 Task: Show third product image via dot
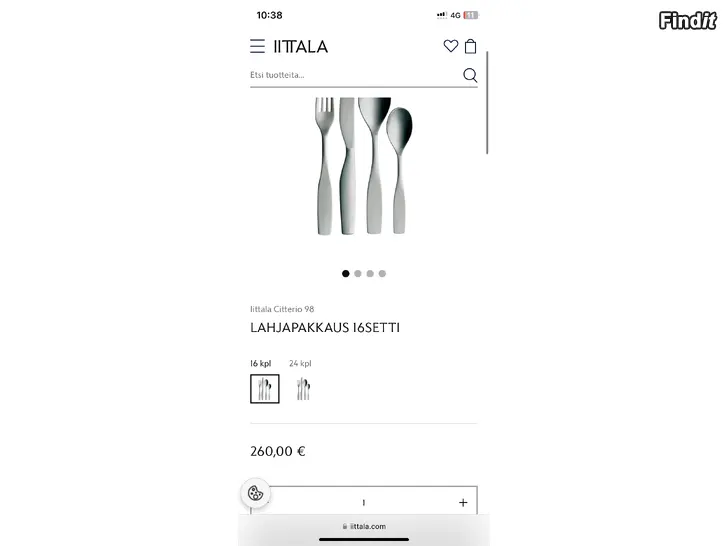pyautogui.click(x=370, y=273)
